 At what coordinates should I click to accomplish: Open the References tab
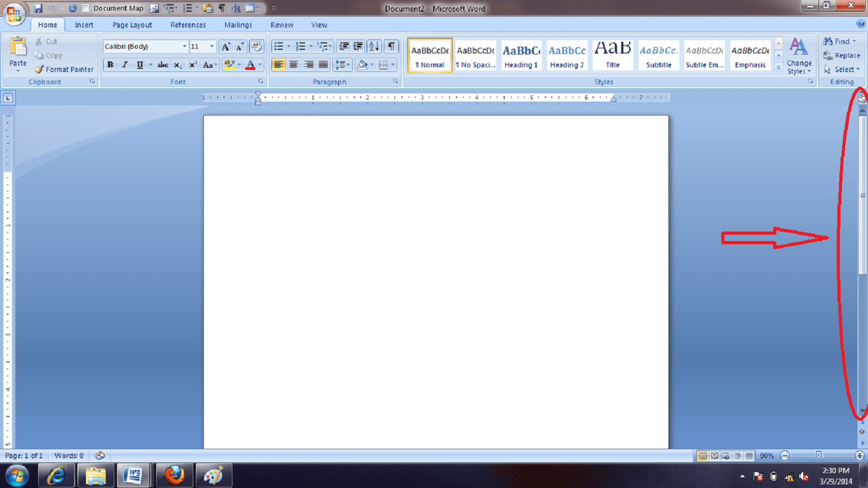pyautogui.click(x=188, y=25)
